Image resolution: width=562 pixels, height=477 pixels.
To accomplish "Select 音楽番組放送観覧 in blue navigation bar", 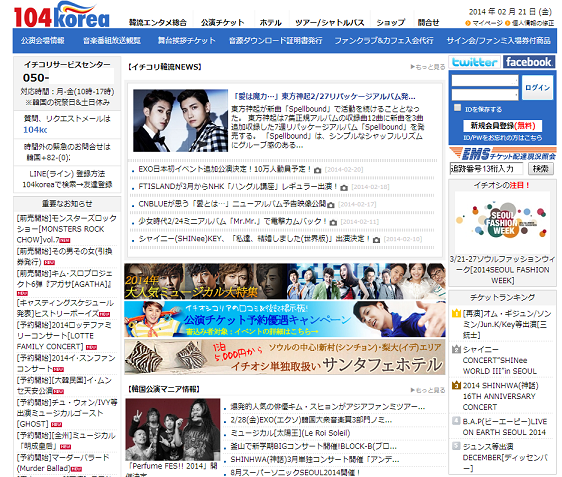I will (x=112, y=40).
